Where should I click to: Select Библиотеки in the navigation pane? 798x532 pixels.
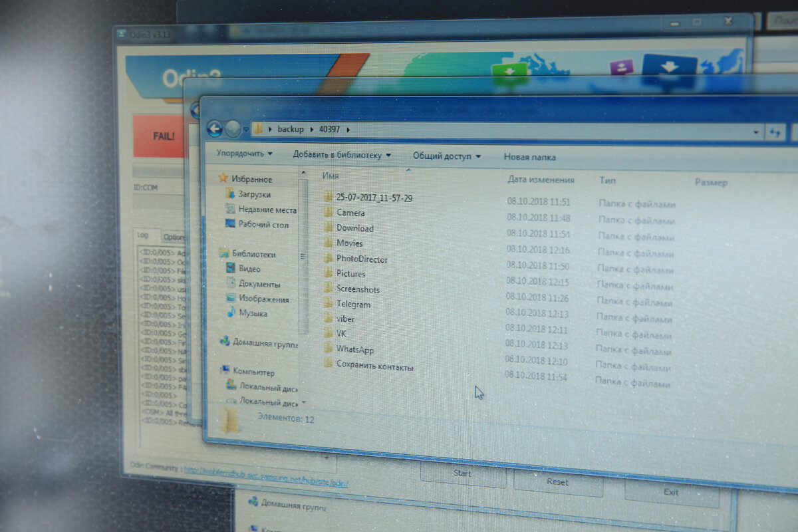pos(247,254)
